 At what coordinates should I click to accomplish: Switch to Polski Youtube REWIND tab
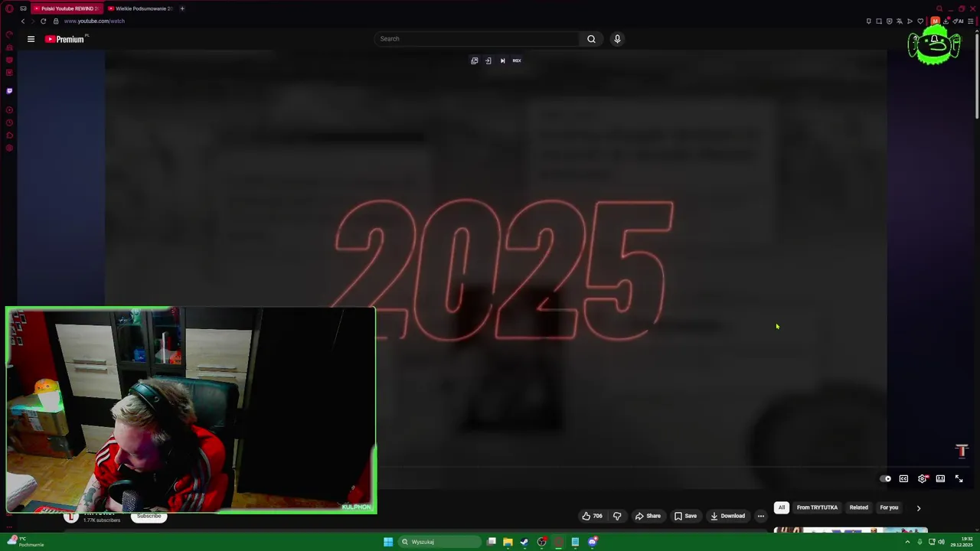click(x=66, y=8)
